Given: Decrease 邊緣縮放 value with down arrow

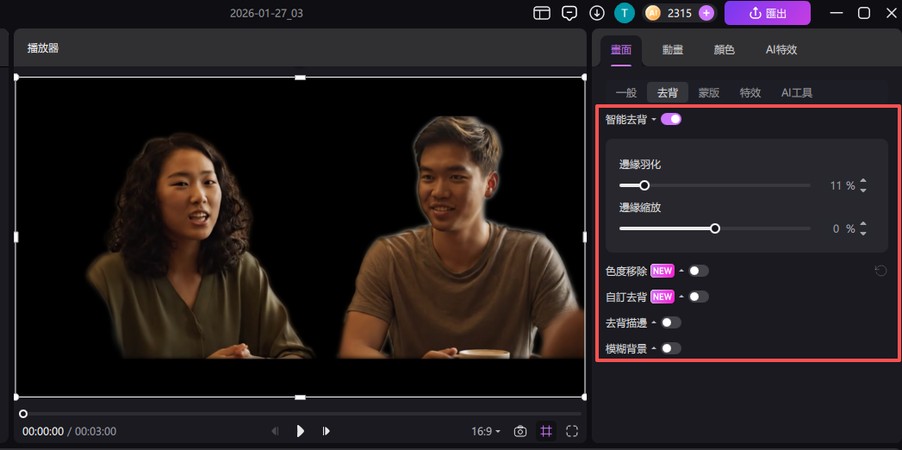Looking at the screenshot, I should click(x=863, y=233).
